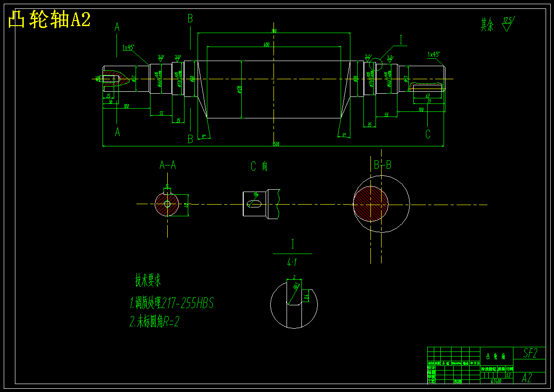
Task: Click the left "9°" taper angle dimension
Action: [x=204, y=136]
